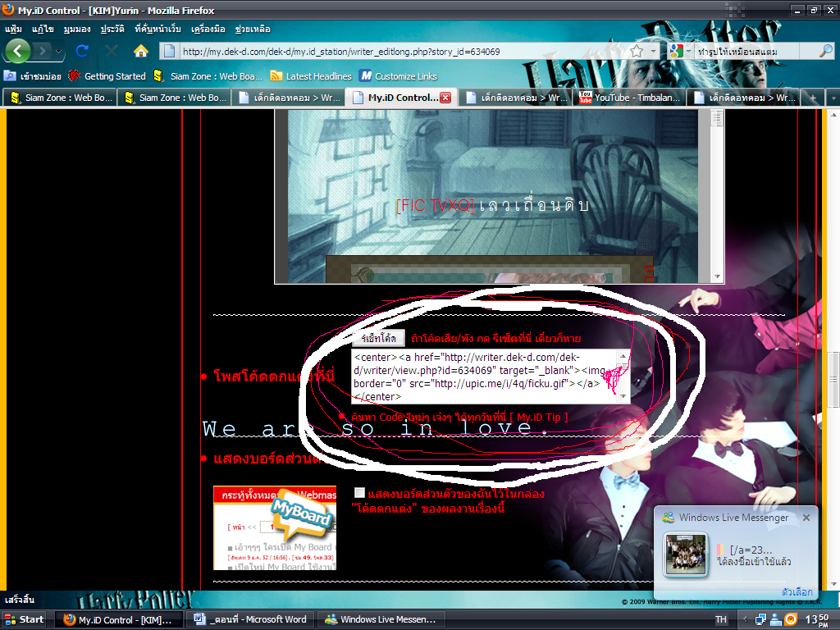840x630 pixels.
Task: Open the Windows Start button
Action: [24, 619]
